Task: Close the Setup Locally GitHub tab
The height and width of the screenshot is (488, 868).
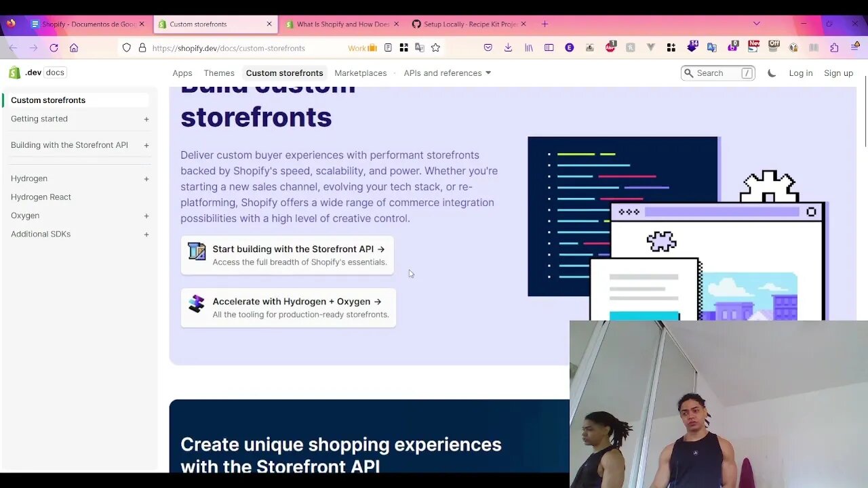Action: coord(524,24)
